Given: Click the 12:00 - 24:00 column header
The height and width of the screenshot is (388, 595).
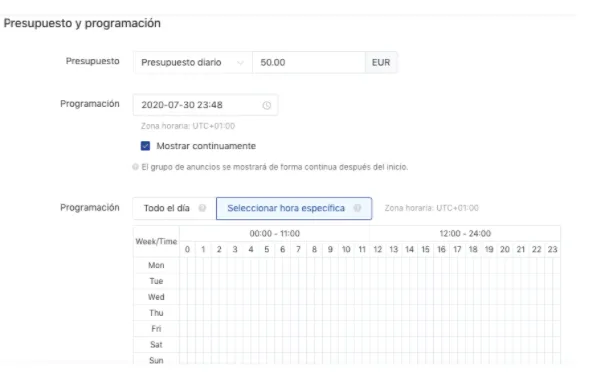Looking at the screenshot, I should (x=465, y=233).
